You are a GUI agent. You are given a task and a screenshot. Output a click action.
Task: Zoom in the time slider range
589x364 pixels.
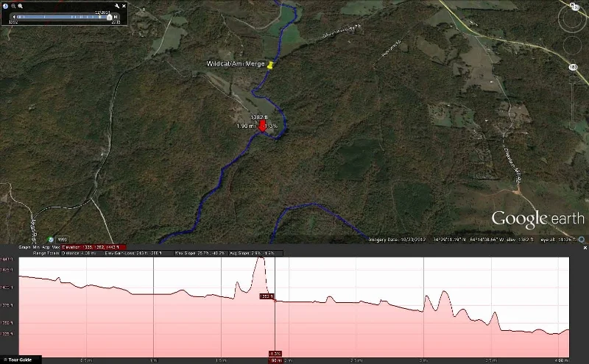pyautogui.click(x=21, y=6)
